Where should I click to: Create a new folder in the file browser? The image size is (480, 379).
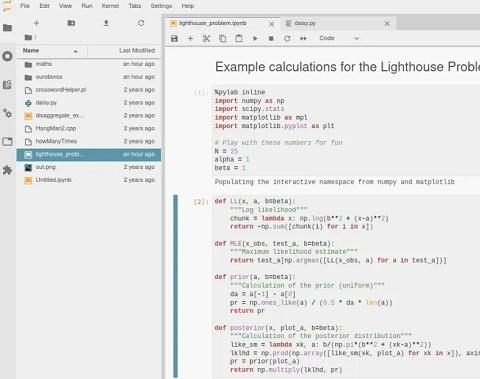(71, 23)
